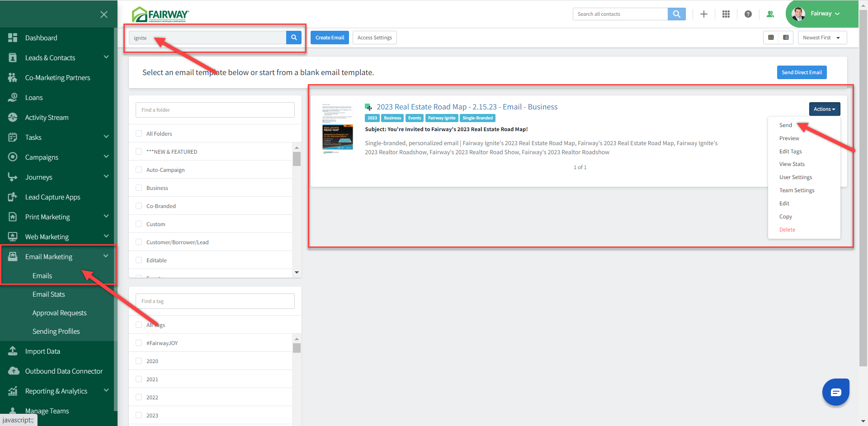Open Lead Capture Apps icon
Screen dimensions: 868x426
(13, 197)
